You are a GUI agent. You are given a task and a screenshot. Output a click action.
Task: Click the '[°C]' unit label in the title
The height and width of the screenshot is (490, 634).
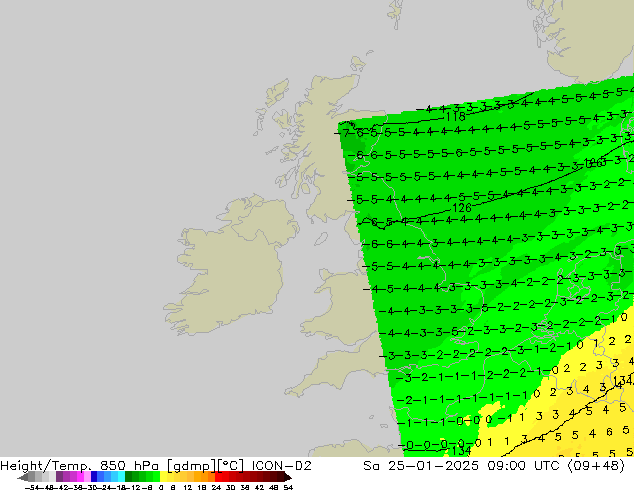pyautogui.click(x=231, y=466)
